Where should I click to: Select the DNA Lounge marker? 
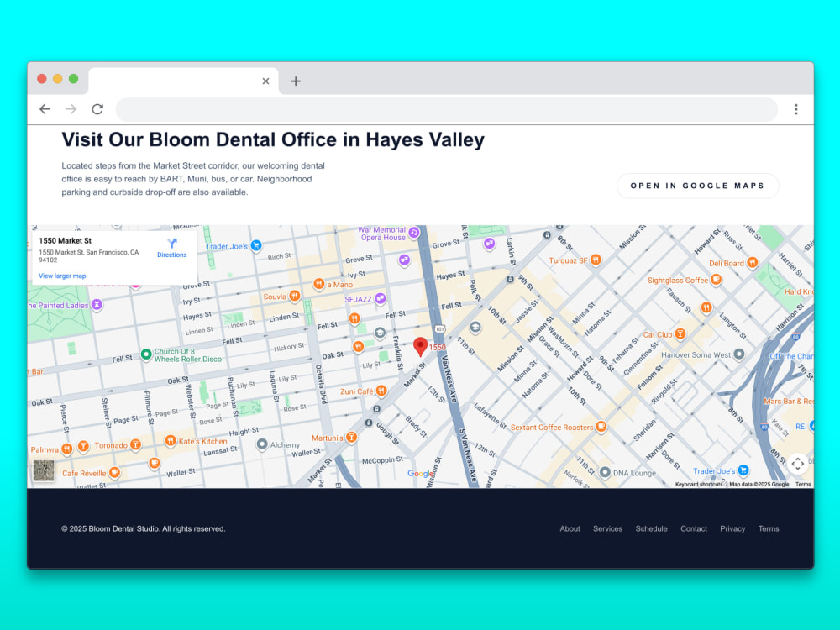pos(605,472)
